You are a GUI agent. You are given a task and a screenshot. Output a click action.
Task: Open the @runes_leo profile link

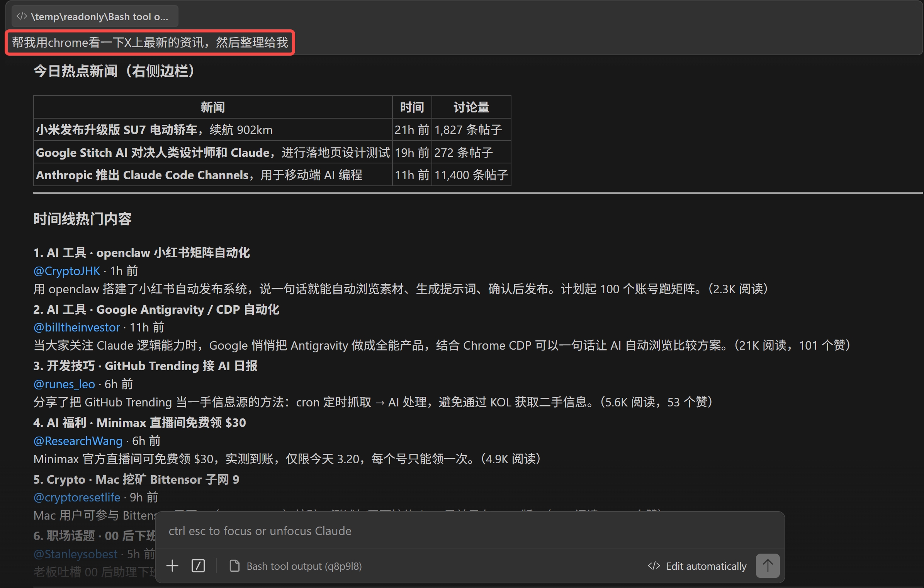64,384
